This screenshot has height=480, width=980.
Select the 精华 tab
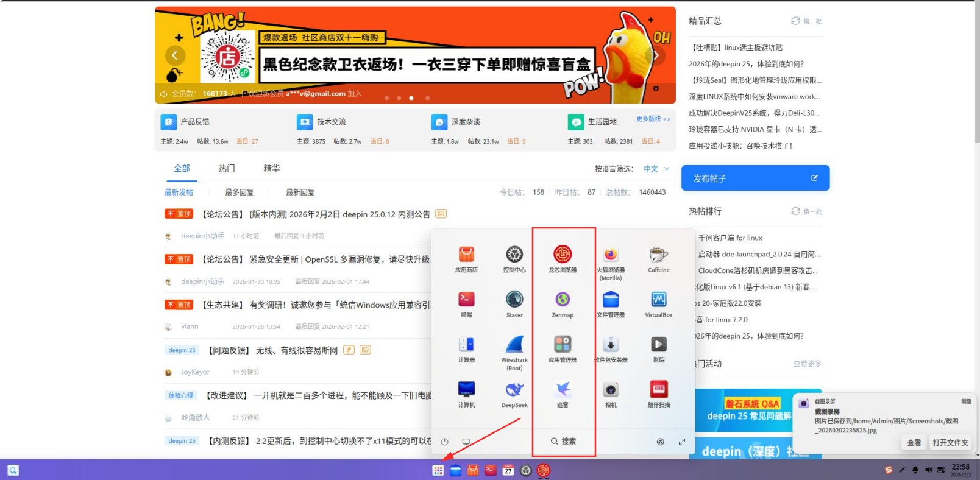pos(272,168)
